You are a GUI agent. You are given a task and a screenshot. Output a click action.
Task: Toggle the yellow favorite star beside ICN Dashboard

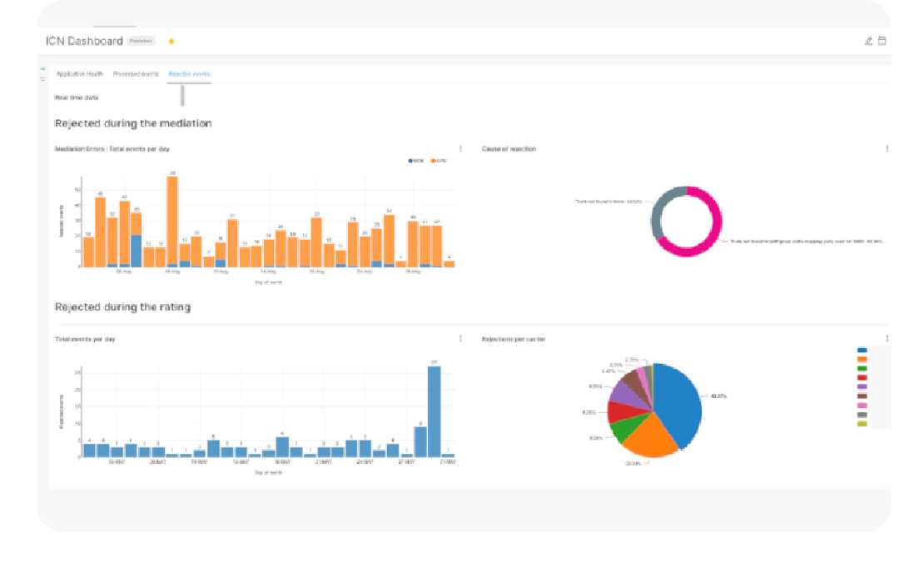click(x=171, y=42)
